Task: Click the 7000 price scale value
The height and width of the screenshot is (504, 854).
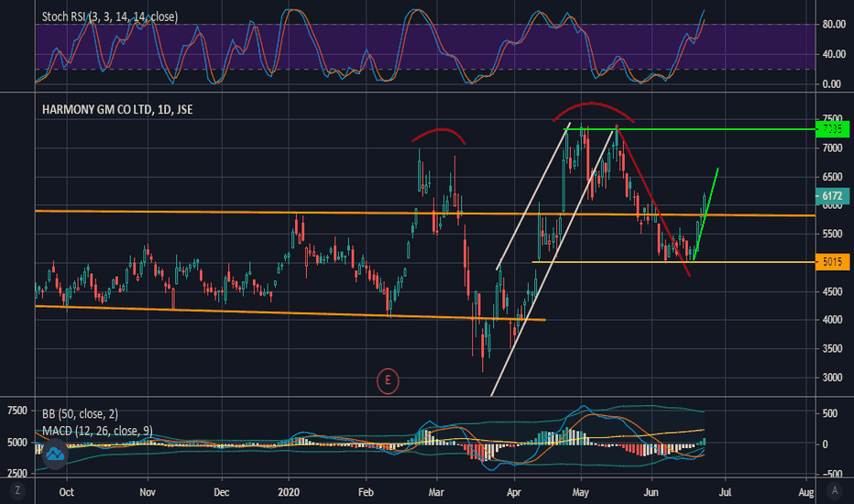Action: pos(833,148)
